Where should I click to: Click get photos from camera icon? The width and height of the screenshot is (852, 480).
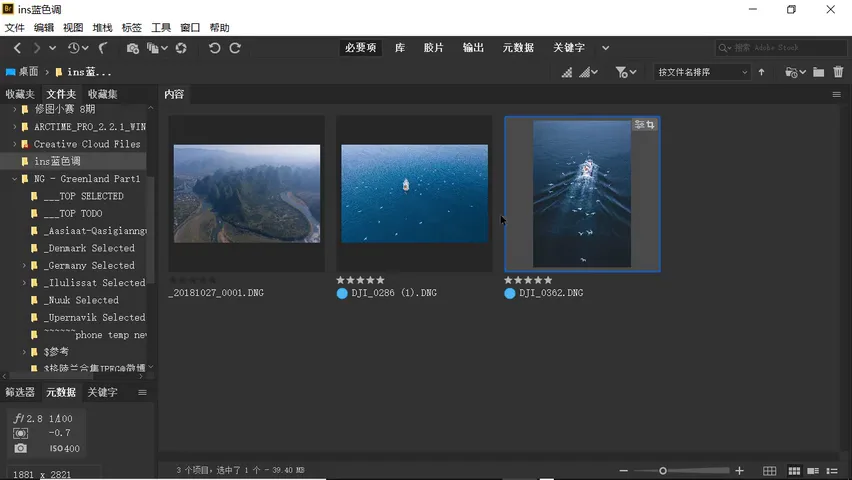point(133,48)
